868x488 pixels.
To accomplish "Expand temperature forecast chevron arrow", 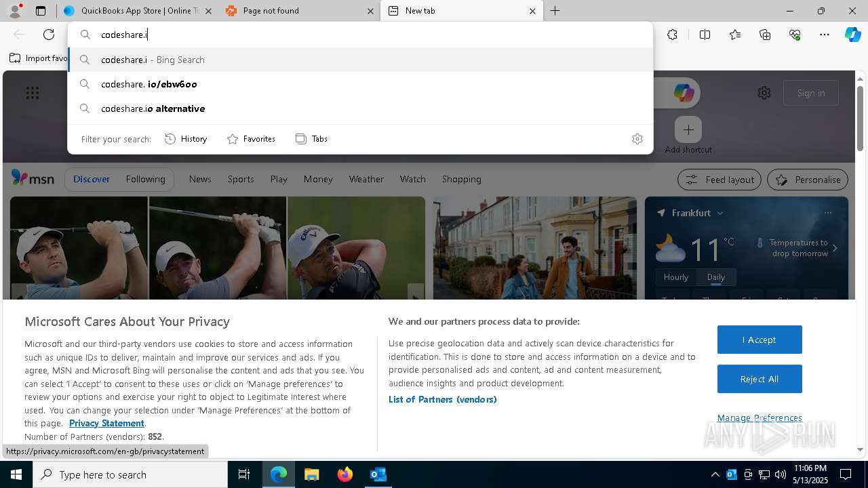I will click(835, 248).
